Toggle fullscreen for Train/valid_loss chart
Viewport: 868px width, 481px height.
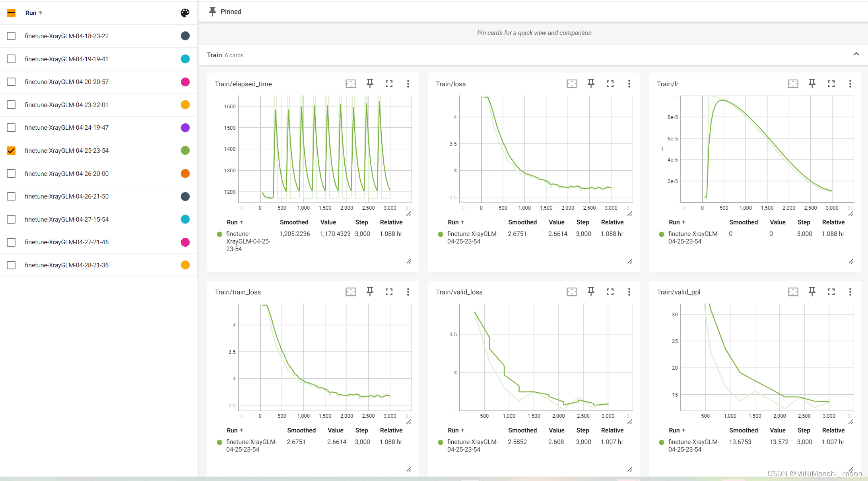click(x=610, y=292)
